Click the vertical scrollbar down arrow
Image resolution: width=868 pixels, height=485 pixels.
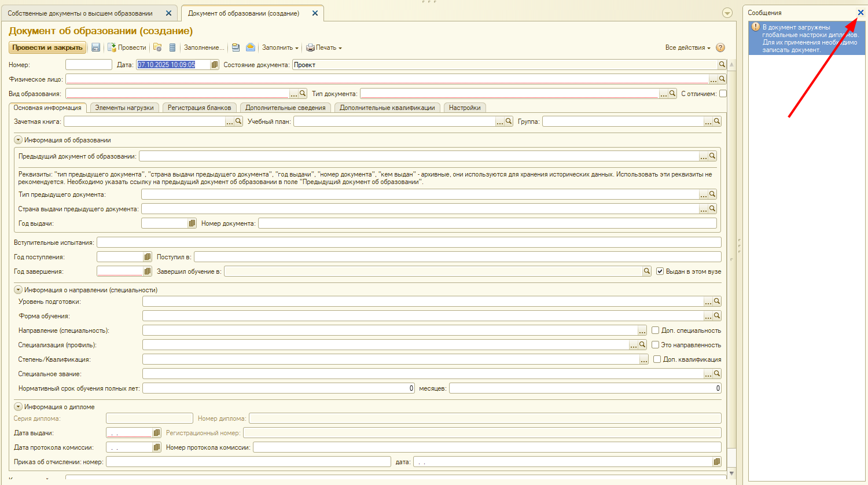[x=731, y=473]
